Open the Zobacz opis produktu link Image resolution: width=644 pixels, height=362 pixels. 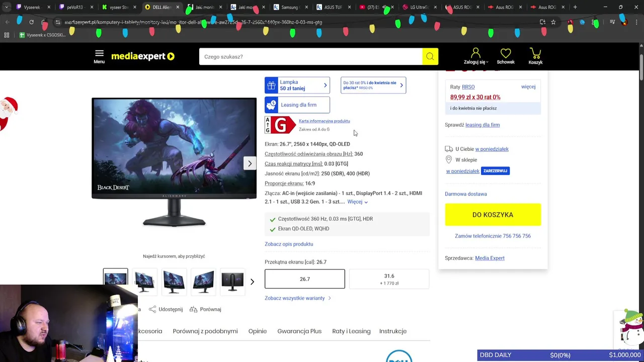(289, 244)
